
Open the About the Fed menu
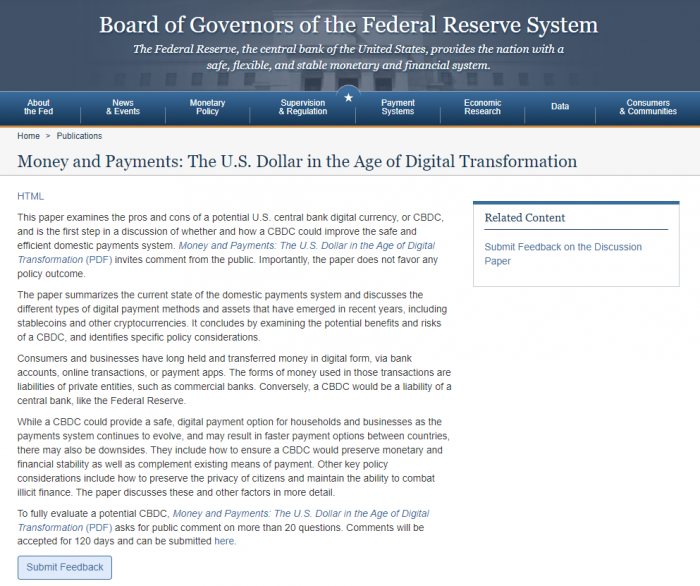click(x=38, y=107)
